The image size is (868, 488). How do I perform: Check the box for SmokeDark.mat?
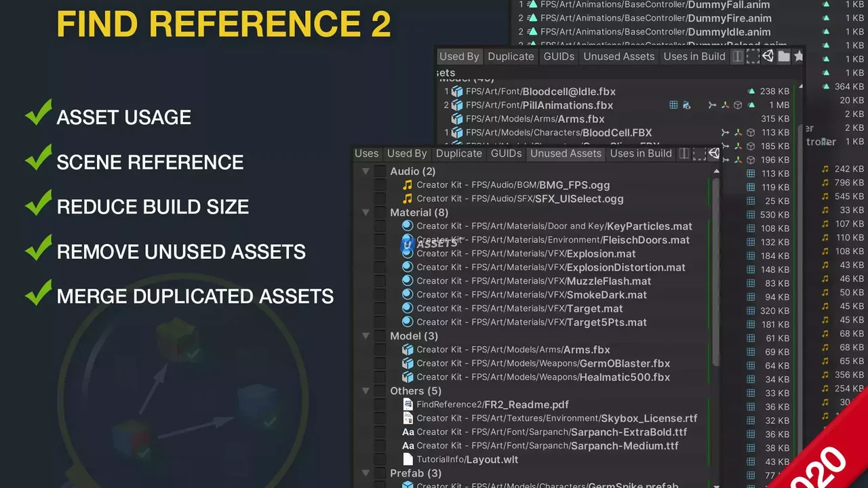click(x=380, y=295)
